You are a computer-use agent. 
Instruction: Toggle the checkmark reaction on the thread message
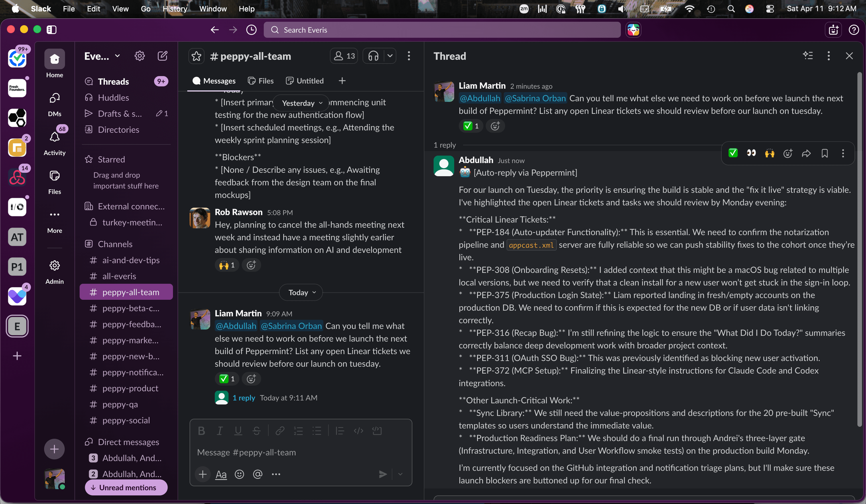click(x=471, y=126)
